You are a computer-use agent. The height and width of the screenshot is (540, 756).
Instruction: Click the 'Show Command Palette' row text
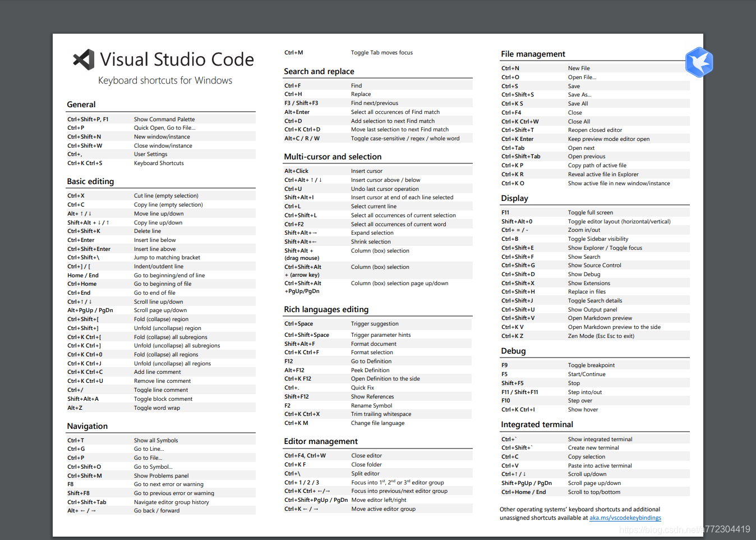pyautogui.click(x=164, y=119)
